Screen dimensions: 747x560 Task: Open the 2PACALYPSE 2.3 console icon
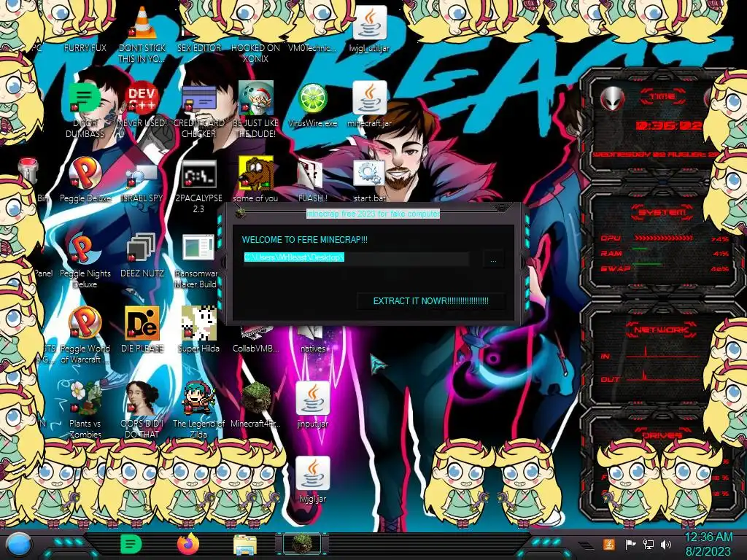(x=198, y=174)
